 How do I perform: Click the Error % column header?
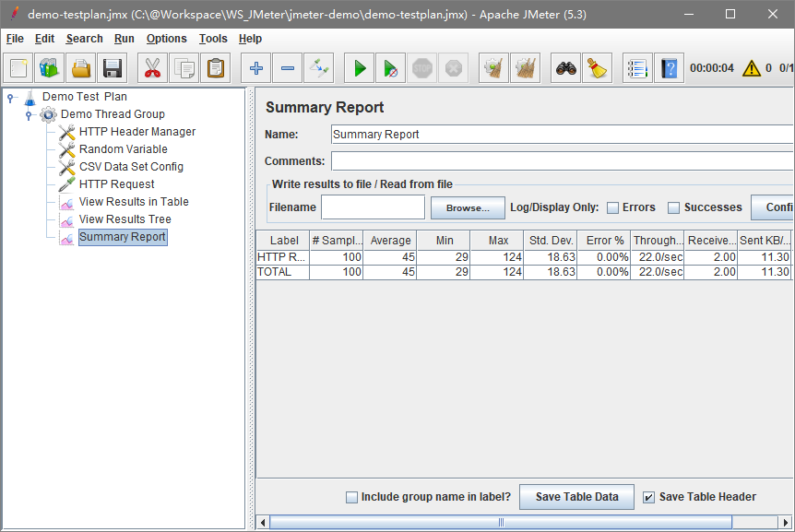pos(604,240)
